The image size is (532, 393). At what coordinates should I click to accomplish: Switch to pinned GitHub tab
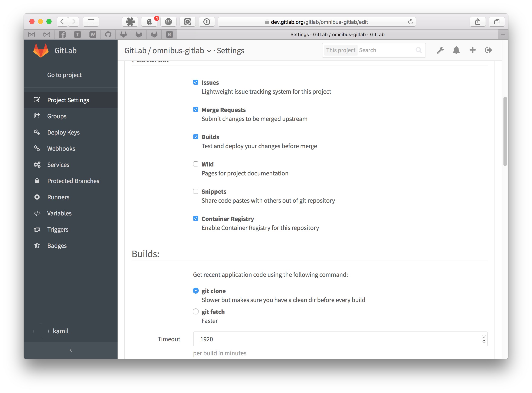[x=108, y=34]
